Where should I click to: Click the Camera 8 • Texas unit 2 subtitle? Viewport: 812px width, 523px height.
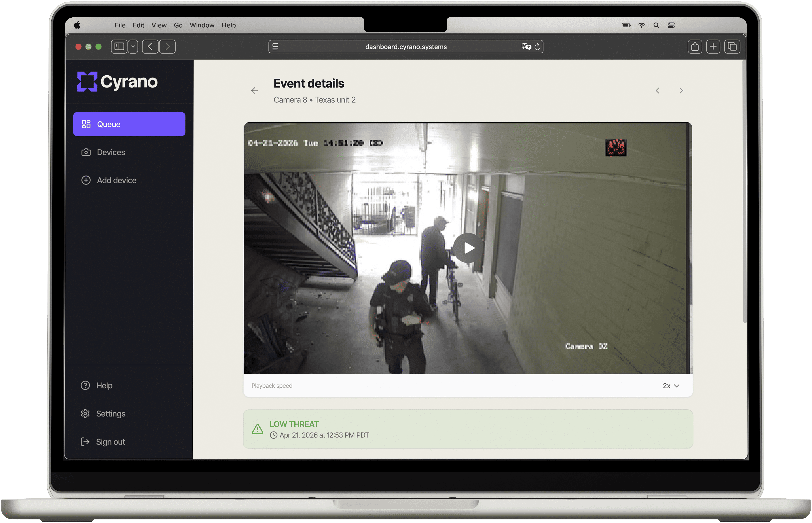click(314, 100)
